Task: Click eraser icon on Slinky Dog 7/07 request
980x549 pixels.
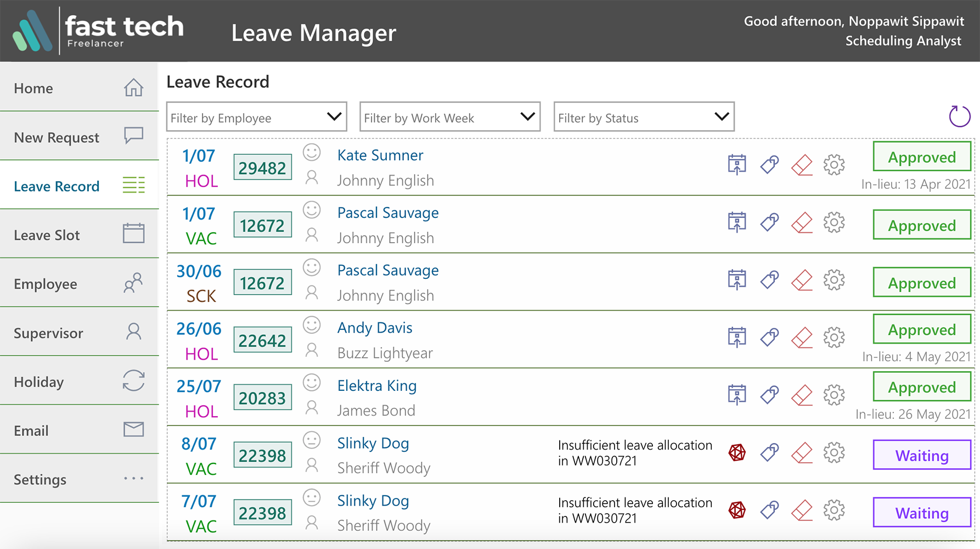Action: 802,510
